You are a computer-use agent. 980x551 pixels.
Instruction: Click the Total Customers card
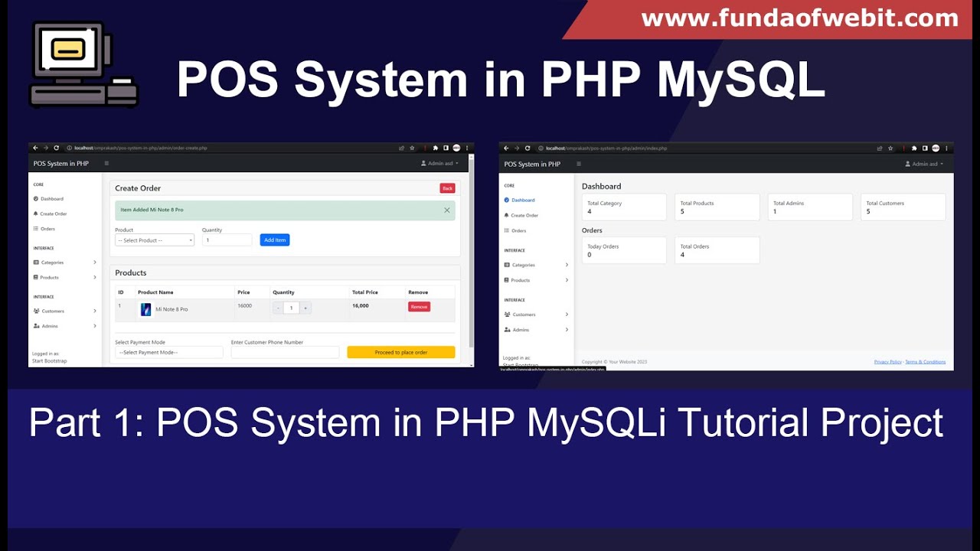click(x=903, y=207)
